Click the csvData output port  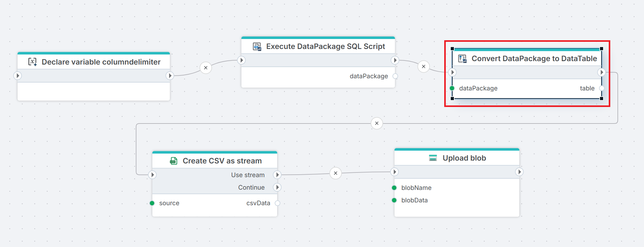click(x=277, y=203)
